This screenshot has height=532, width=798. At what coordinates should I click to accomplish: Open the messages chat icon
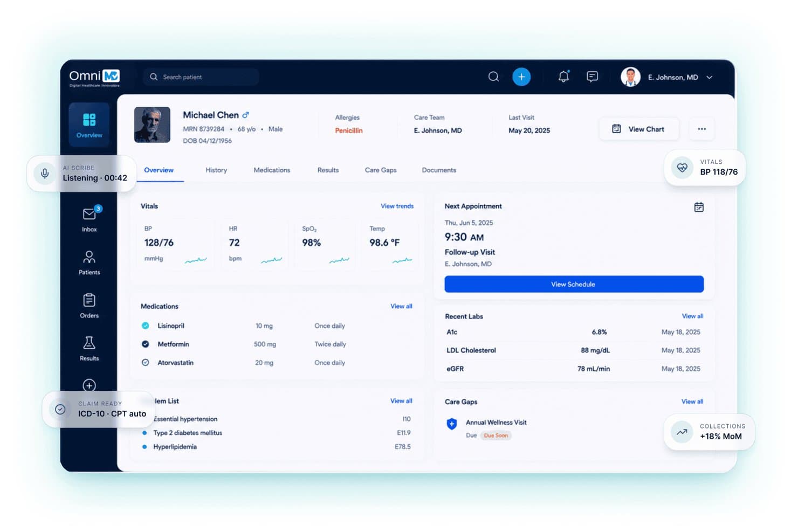click(x=592, y=77)
